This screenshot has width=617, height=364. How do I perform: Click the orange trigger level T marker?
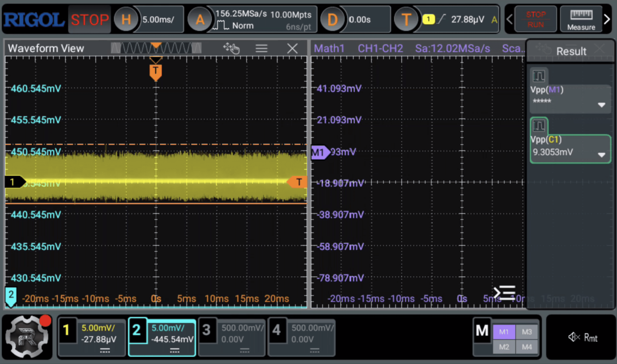click(x=297, y=182)
